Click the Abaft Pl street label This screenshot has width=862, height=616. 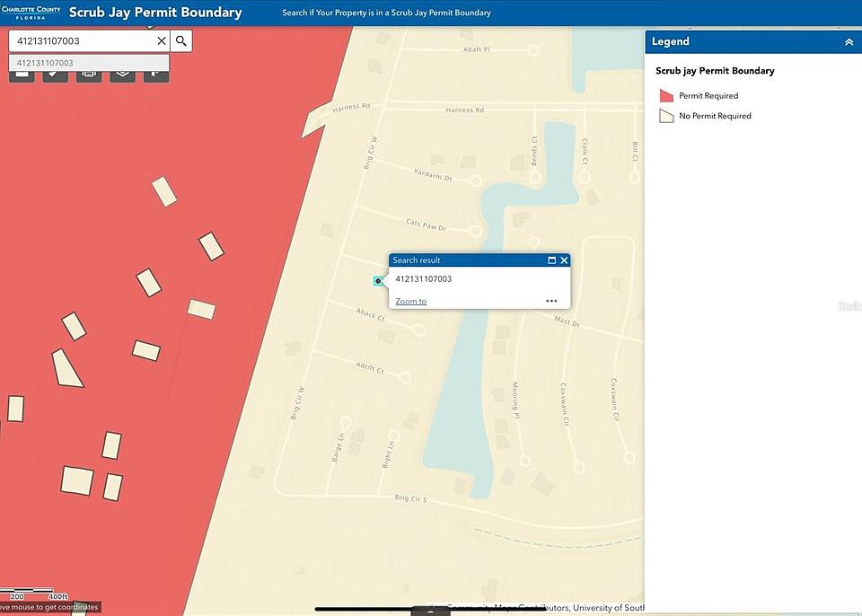[476, 49]
